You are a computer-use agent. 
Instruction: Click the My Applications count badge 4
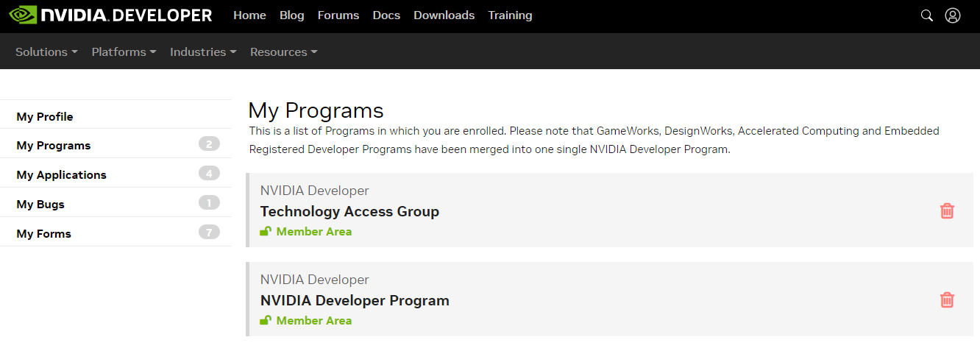point(209,174)
